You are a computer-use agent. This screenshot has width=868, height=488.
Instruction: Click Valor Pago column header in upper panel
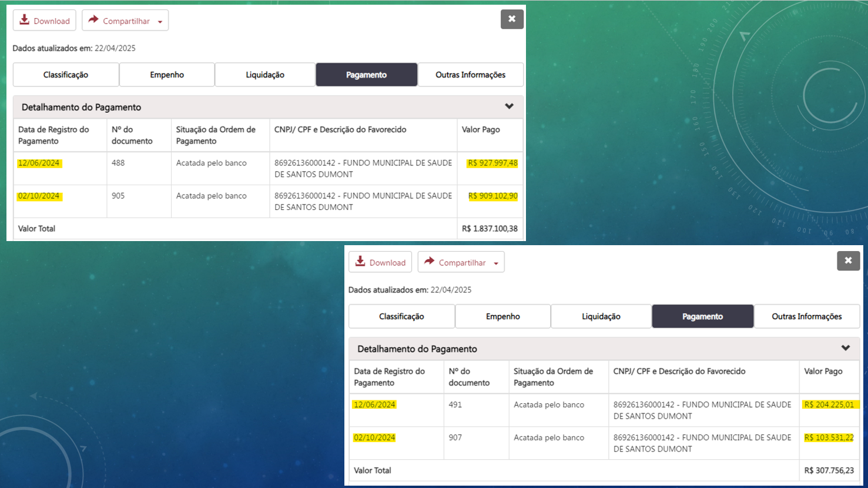[x=481, y=129]
